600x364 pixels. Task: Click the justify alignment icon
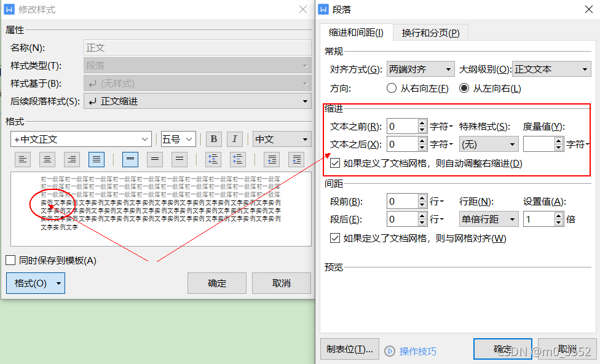[96, 159]
